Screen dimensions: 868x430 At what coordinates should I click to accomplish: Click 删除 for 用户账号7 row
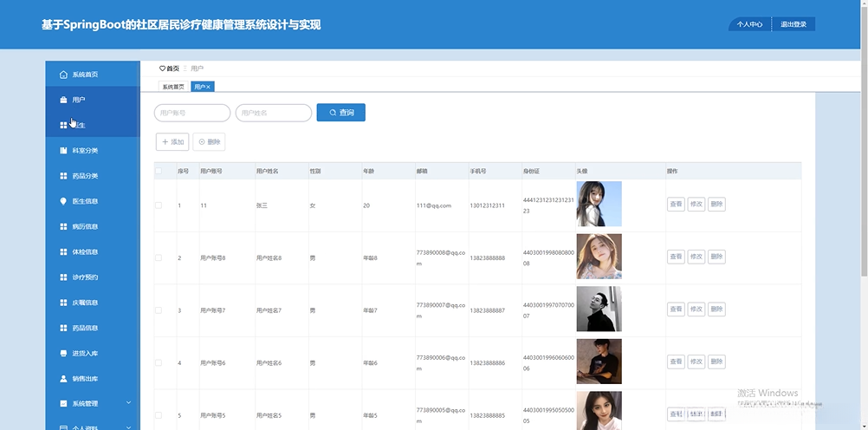(716, 309)
